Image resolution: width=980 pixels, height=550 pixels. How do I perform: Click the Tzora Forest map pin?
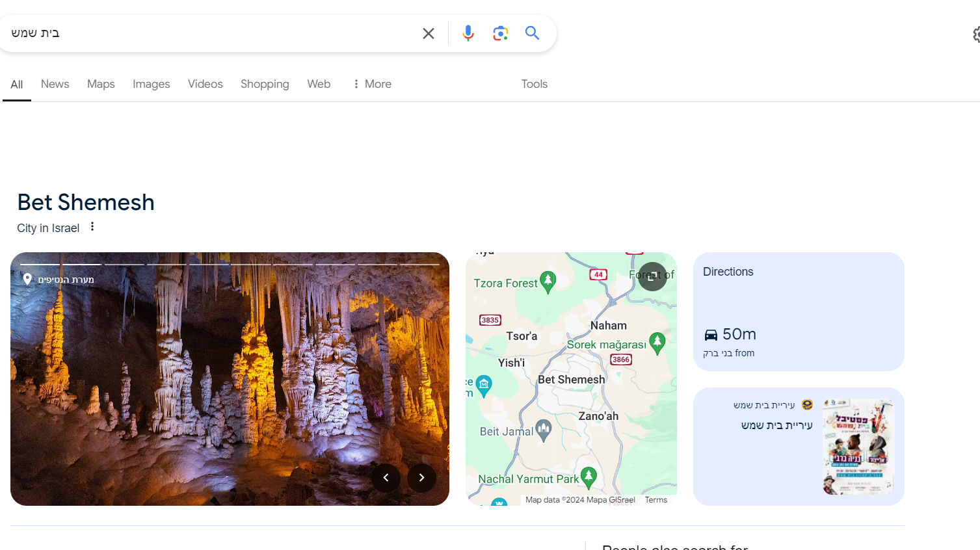(x=548, y=282)
